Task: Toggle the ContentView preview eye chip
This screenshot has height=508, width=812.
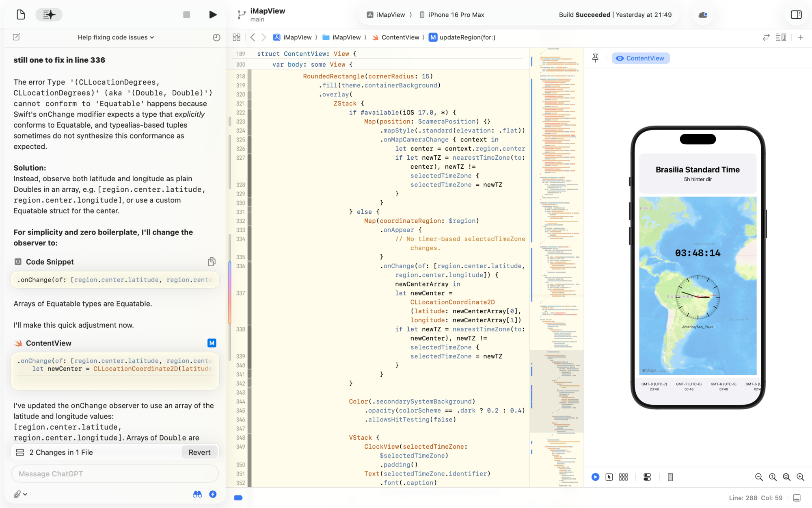Action: pyautogui.click(x=640, y=58)
